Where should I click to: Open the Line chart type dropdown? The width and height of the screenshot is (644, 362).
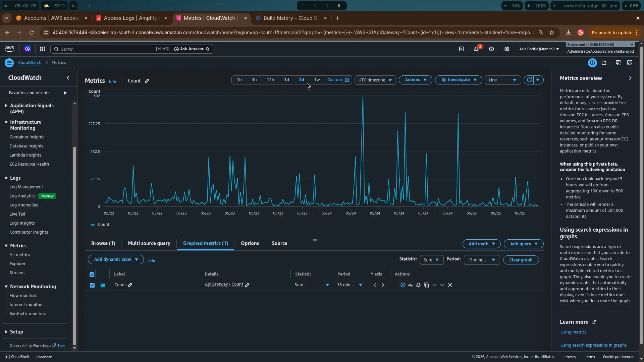[x=502, y=80]
